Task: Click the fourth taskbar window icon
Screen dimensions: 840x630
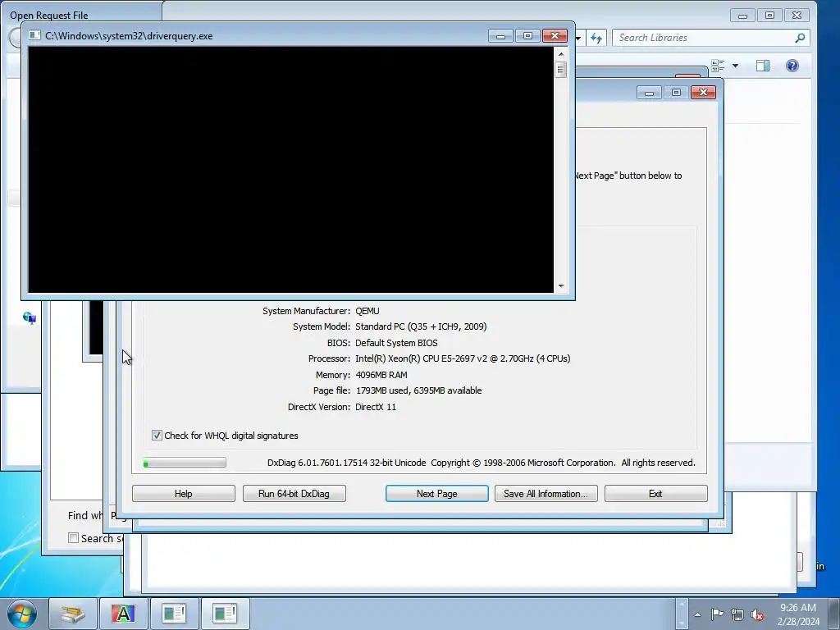Action: coord(225,614)
